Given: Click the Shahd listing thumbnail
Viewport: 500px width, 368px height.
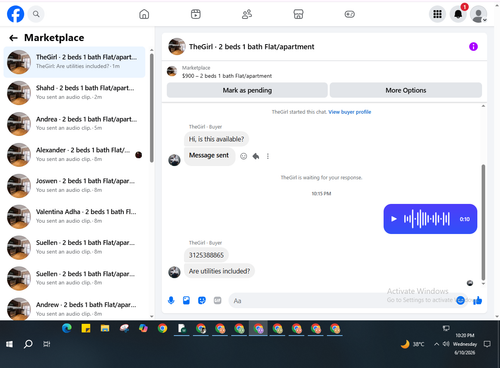Looking at the screenshot, I should pyautogui.click(x=19, y=93).
